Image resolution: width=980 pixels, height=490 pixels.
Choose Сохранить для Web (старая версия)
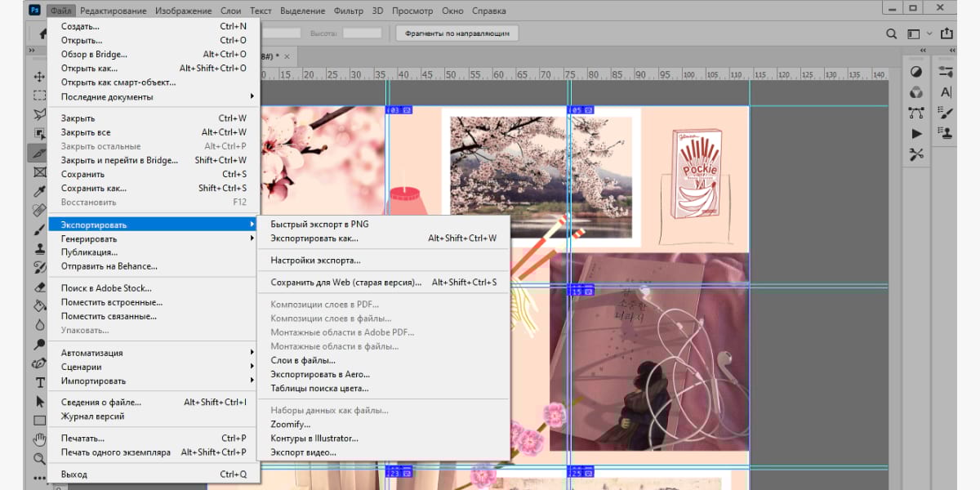(x=346, y=283)
